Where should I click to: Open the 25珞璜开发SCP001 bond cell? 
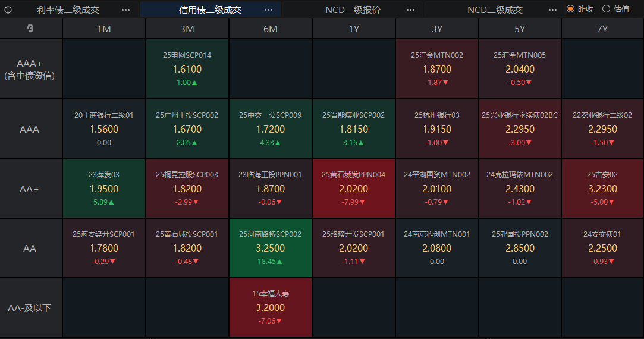[354, 248]
